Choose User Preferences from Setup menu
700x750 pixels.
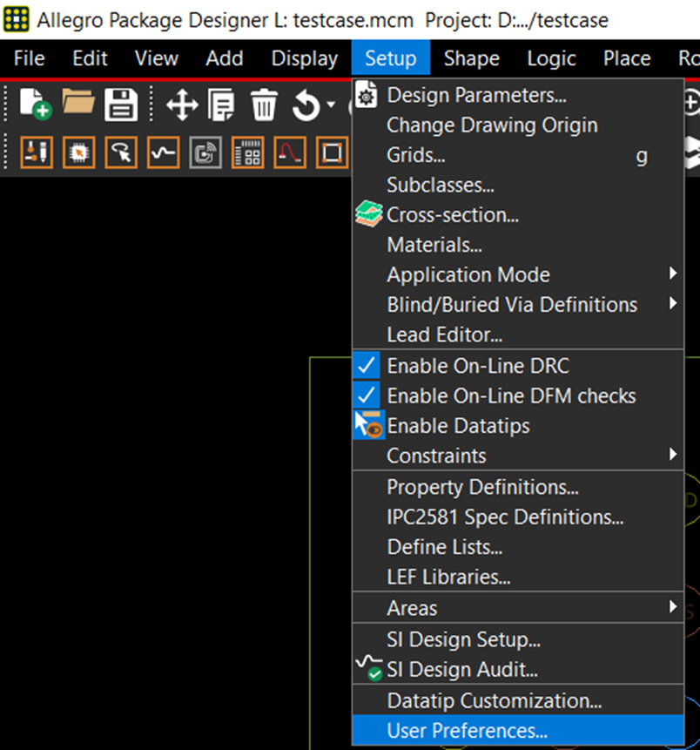(x=467, y=730)
